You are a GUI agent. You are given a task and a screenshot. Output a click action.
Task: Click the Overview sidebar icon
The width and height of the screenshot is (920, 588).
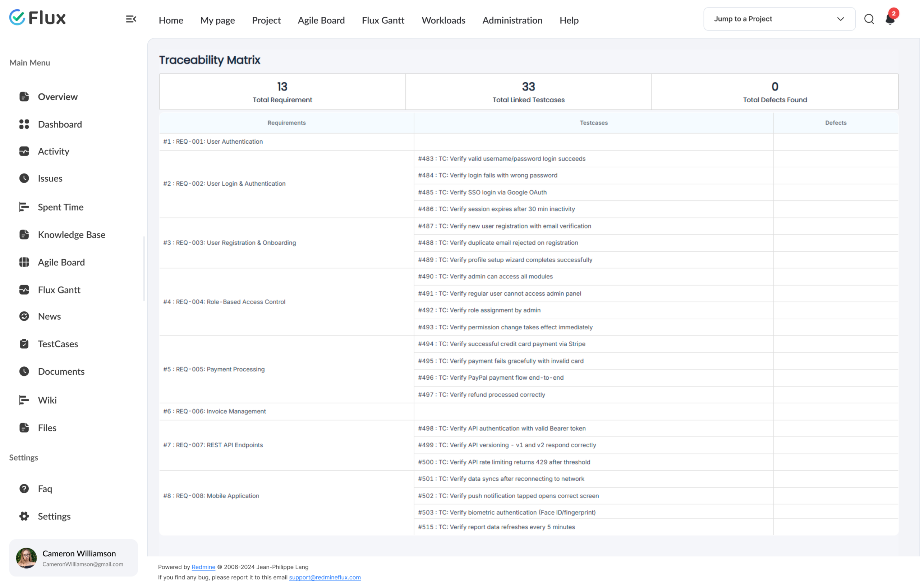(24, 97)
